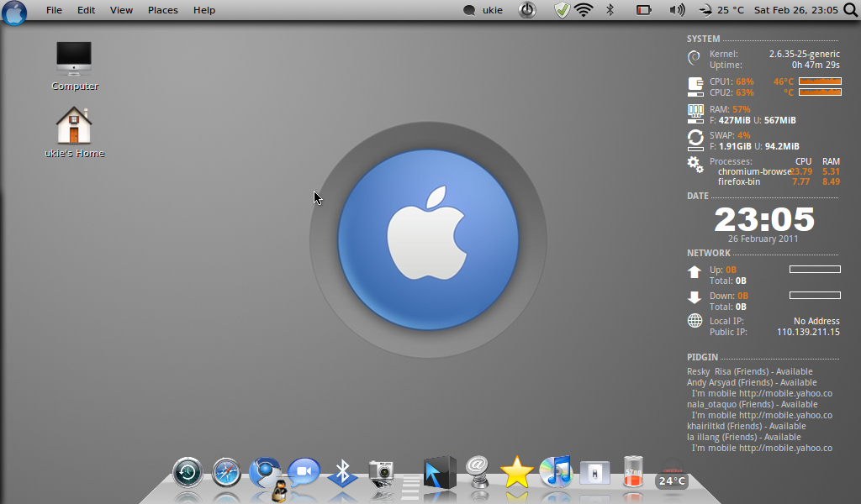Screen dimensions: 861x504
Task: Click the 25 °C weather applet
Action: coord(721,10)
